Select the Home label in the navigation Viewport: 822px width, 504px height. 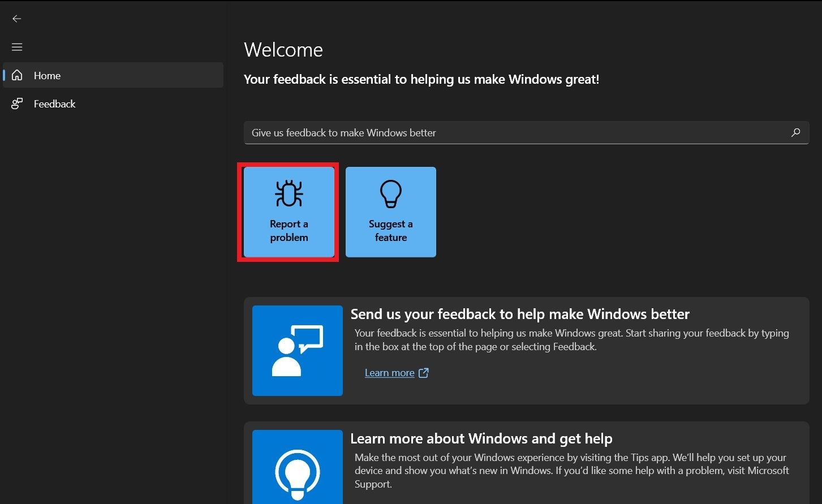(x=47, y=75)
